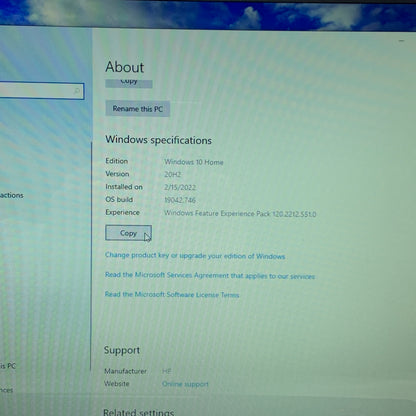The width and height of the screenshot is (416, 416).
Task: Select the Windows 10 Home edition value
Action: [x=194, y=162]
